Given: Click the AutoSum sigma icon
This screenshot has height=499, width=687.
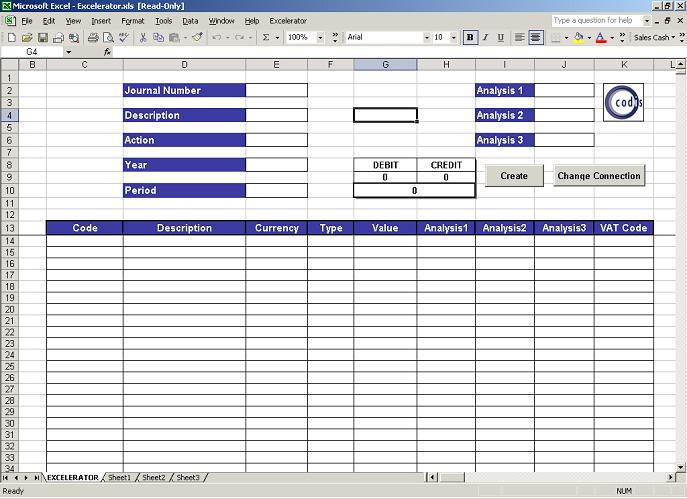Looking at the screenshot, I should coord(266,38).
